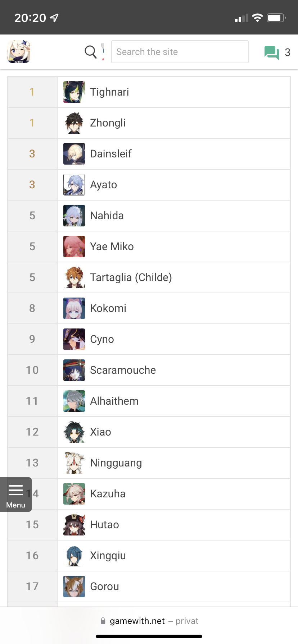The image size is (298, 644).
Task: Open Xingqiu's character page
Action: pyautogui.click(x=108, y=556)
